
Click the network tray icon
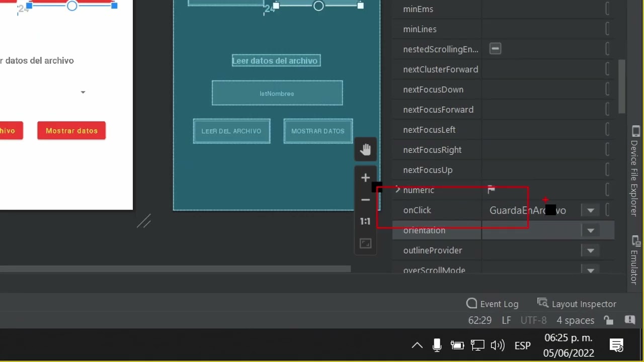[x=477, y=345]
